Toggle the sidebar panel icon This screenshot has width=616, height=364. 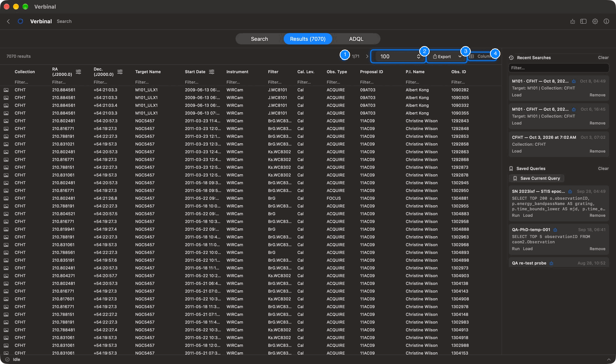pos(583,22)
